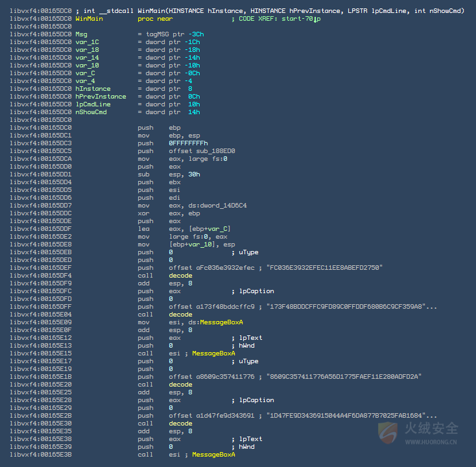Click the MessageBoxA comment at 00165E3B
This screenshot has height=467, width=476.
point(213,455)
